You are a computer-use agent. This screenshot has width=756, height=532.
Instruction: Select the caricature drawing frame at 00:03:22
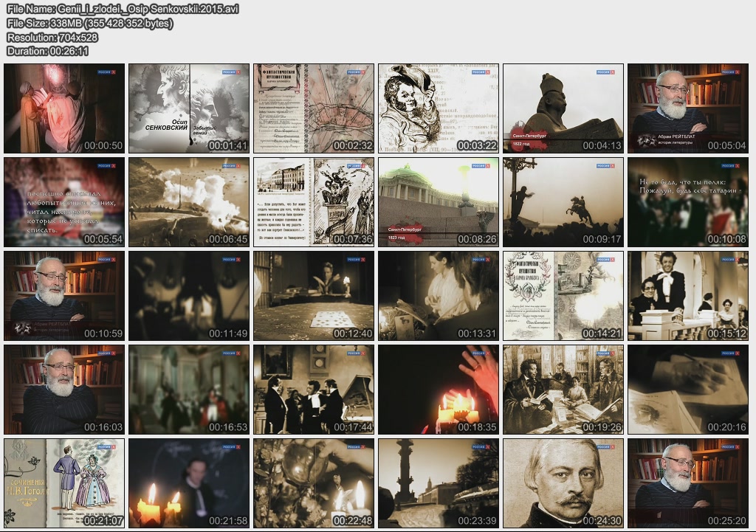click(x=439, y=108)
